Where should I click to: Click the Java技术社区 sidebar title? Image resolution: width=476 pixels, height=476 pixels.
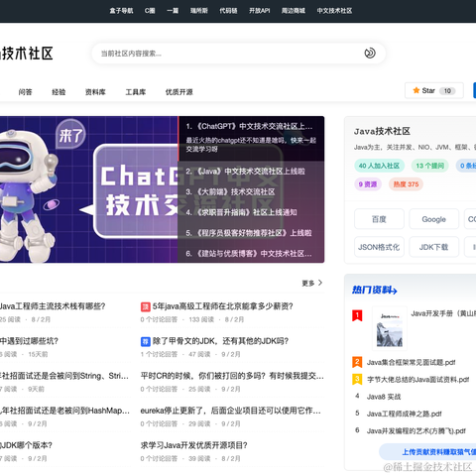click(382, 131)
